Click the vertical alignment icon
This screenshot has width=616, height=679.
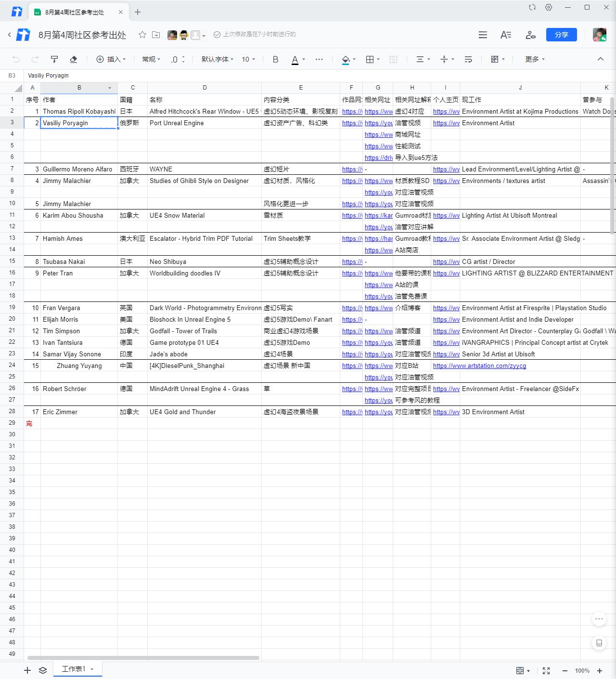point(444,59)
